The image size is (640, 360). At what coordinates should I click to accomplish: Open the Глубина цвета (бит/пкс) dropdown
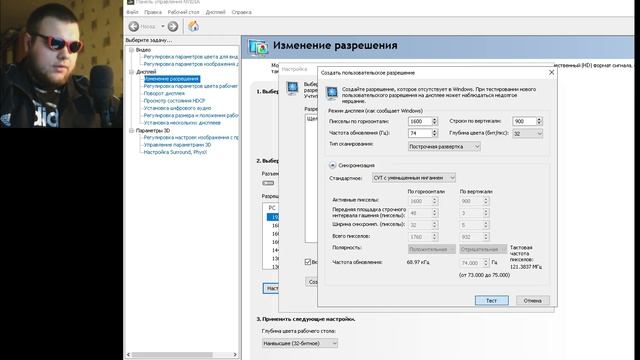click(x=528, y=133)
